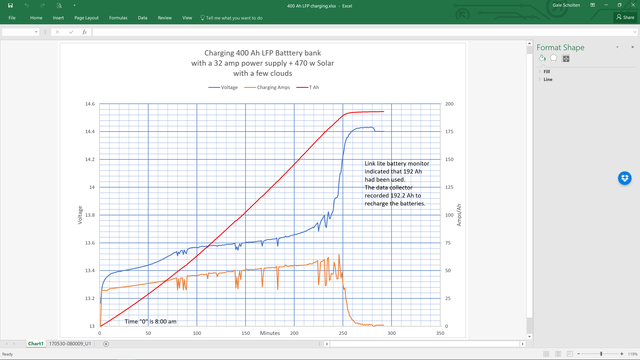Viewport: 640px width, 360px height.
Task: Click zoom out minus button
Action: (x=579, y=354)
